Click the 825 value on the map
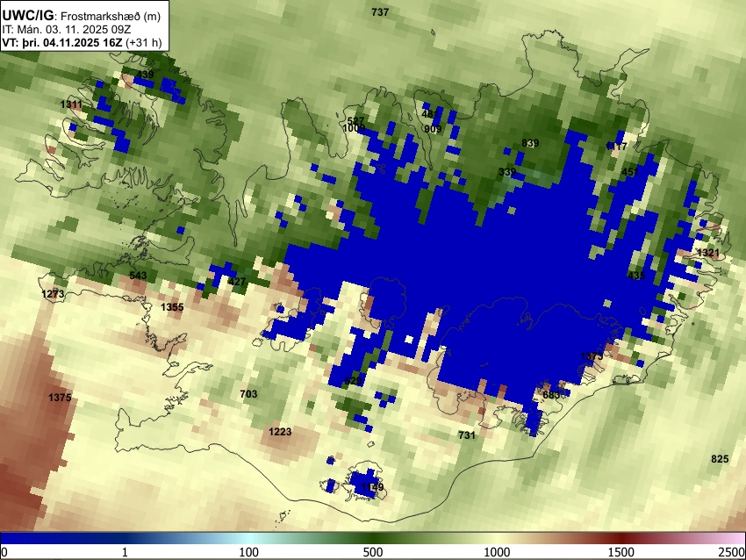This screenshot has width=746, height=560. [720, 459]
